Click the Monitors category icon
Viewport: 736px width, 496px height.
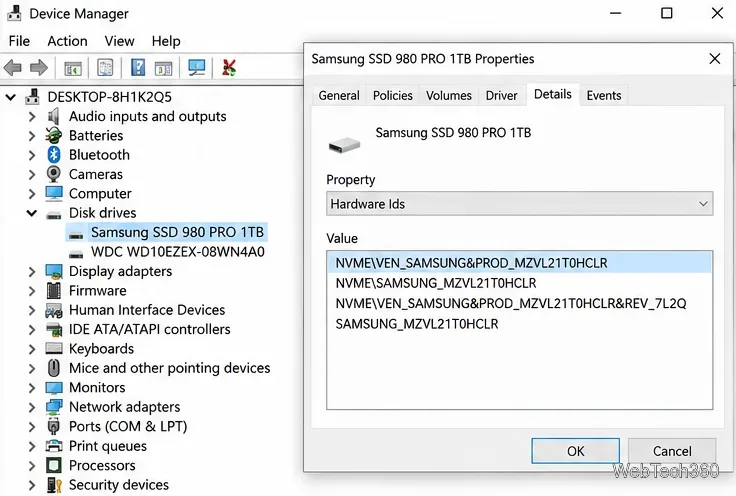tap(54, 388)
